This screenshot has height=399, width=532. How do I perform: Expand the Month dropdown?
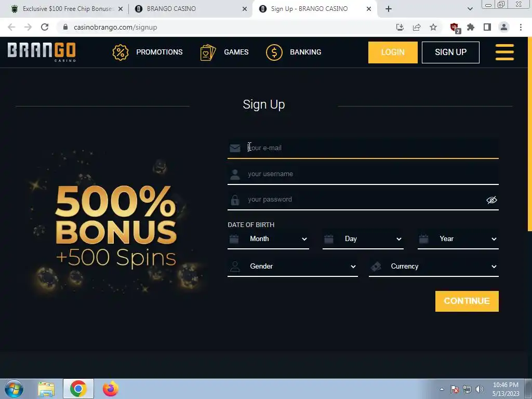[269, 239]
